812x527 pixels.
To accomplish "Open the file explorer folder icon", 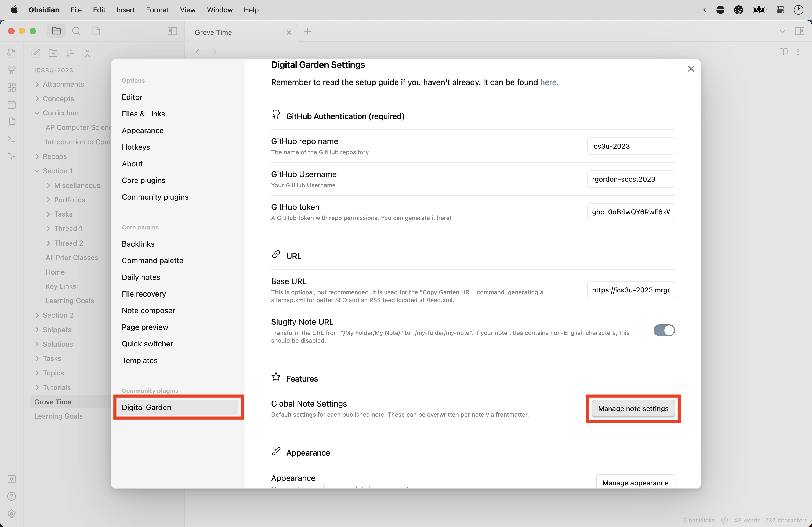I will (56, 31).
